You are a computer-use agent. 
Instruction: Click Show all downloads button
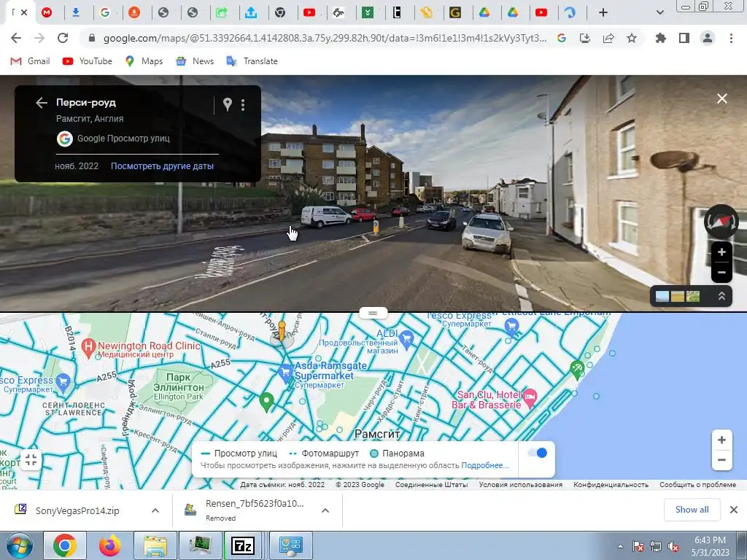point(692,510)
